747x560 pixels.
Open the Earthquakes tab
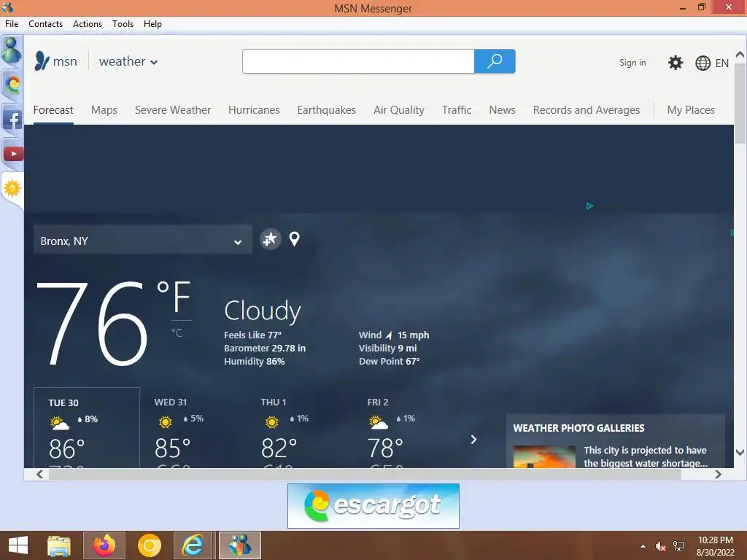point(326,110)
